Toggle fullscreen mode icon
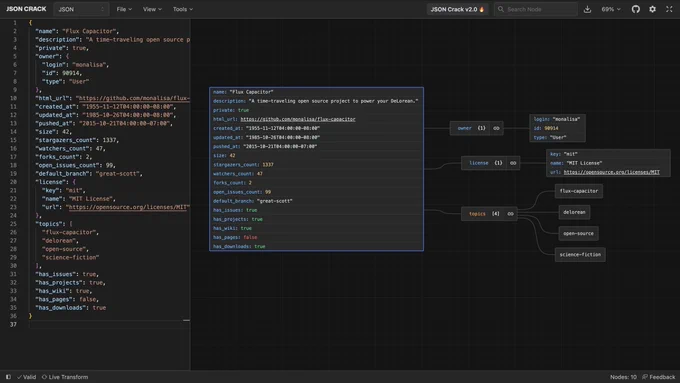680x383 pixels. [669, 9]
